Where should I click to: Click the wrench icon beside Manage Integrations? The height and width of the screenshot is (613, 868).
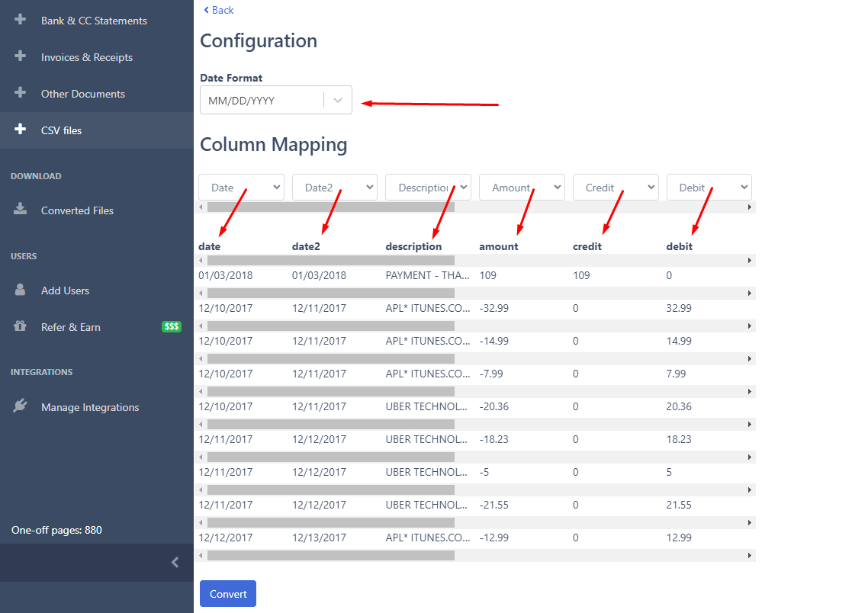click(19, 406)
